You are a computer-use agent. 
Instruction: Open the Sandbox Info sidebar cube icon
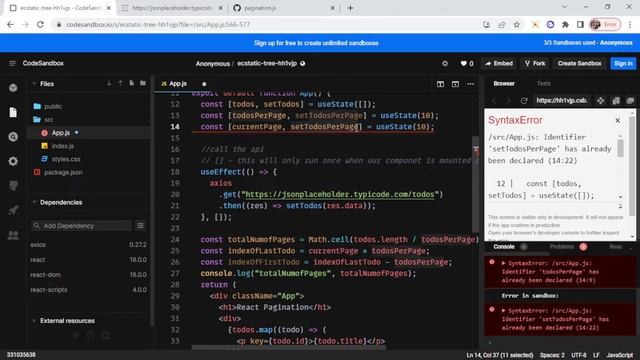(x=13, y=88)
